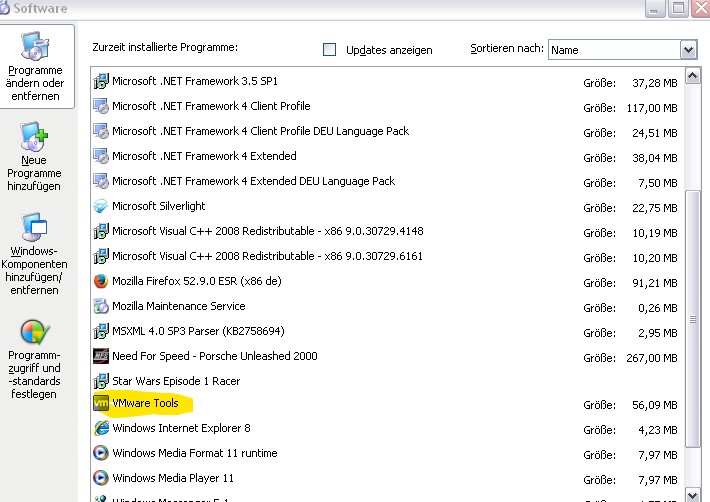Click the Windows Media Player 11 icon
The height and width of the screenshot is (502, 710).
101,478
